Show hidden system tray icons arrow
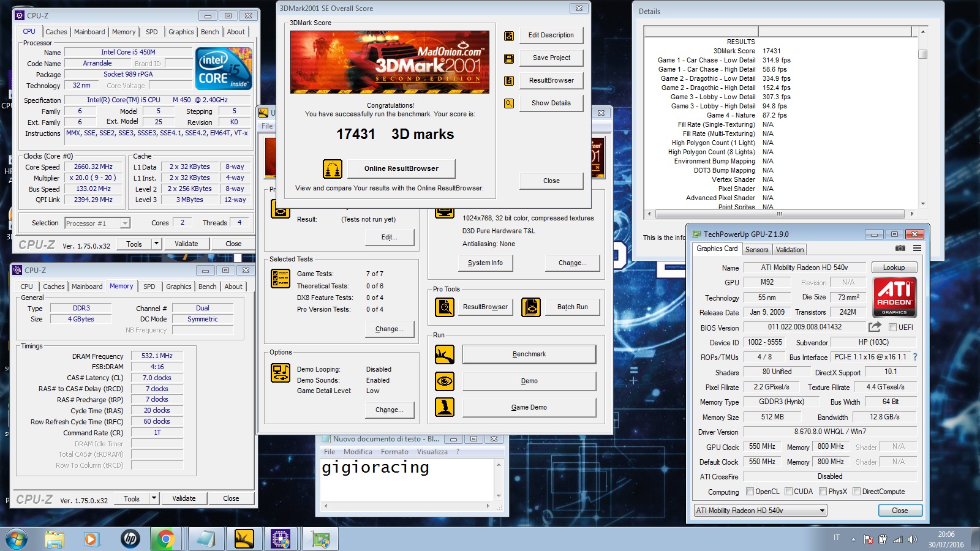This screenshot has height=551, width=980. (853, 539)
